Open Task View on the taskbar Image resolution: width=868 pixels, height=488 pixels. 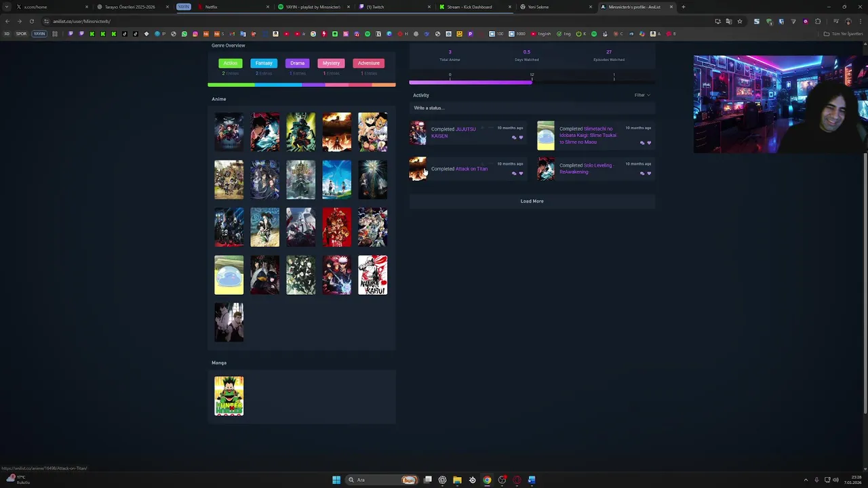[428, 480]
